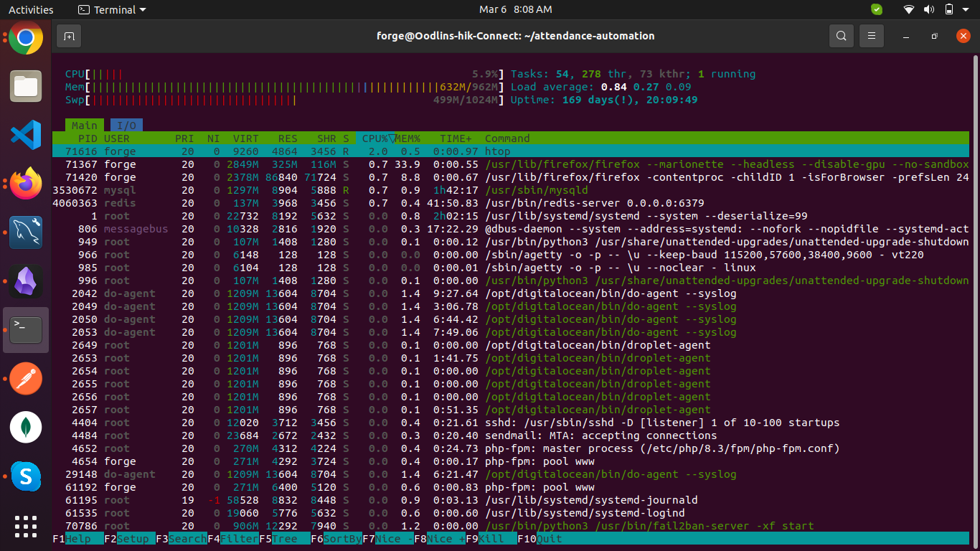980x551 pixels.
Task: Open Firefox from the dock
Action: (x=26, y=184)
